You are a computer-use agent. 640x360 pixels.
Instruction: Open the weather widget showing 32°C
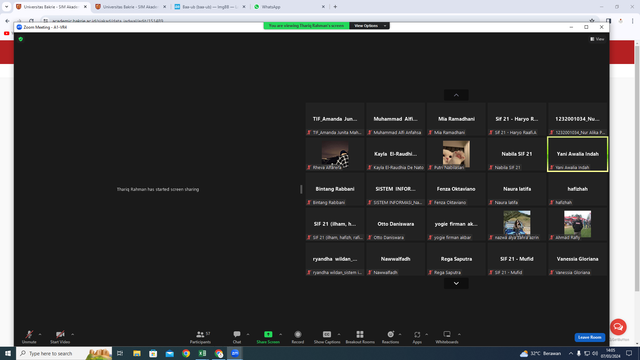[x=540, y=353]
